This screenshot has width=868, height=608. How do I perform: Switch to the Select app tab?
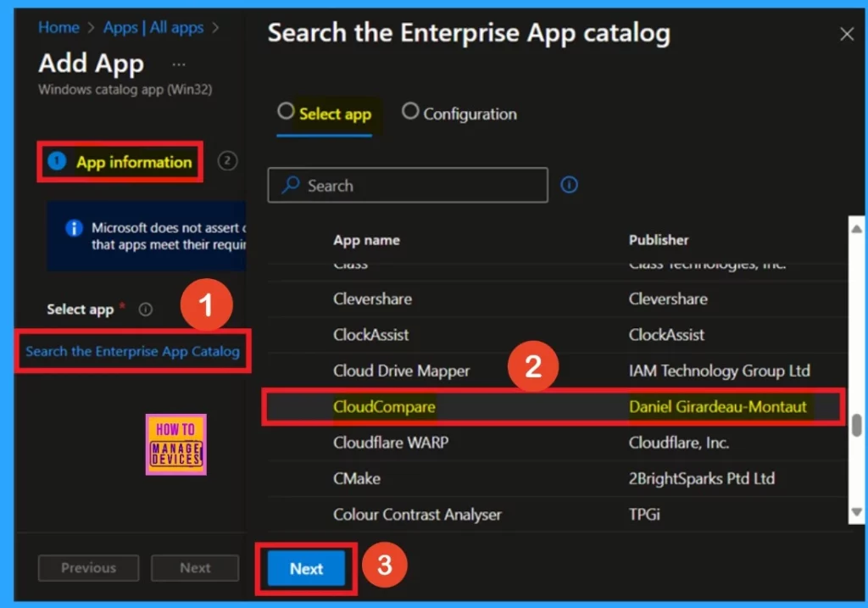pos(325,113)
